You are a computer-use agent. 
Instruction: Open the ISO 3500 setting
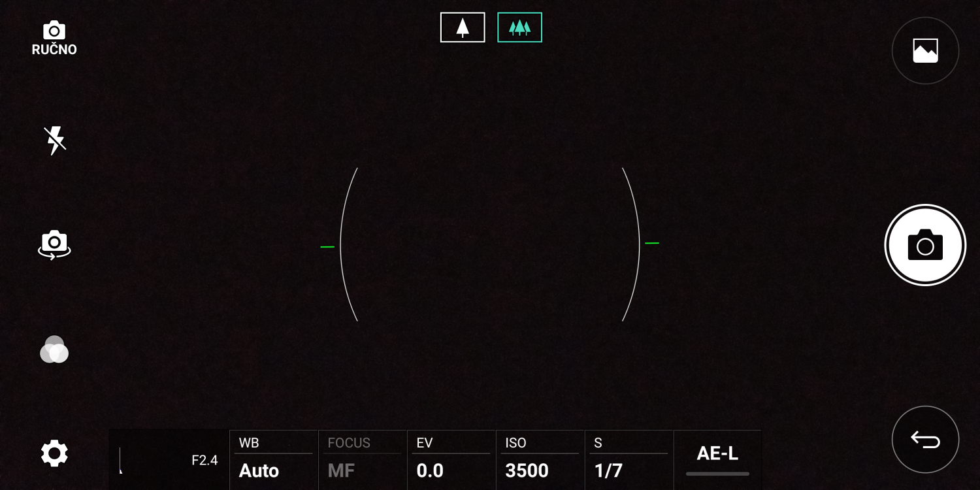click(540, 459)
